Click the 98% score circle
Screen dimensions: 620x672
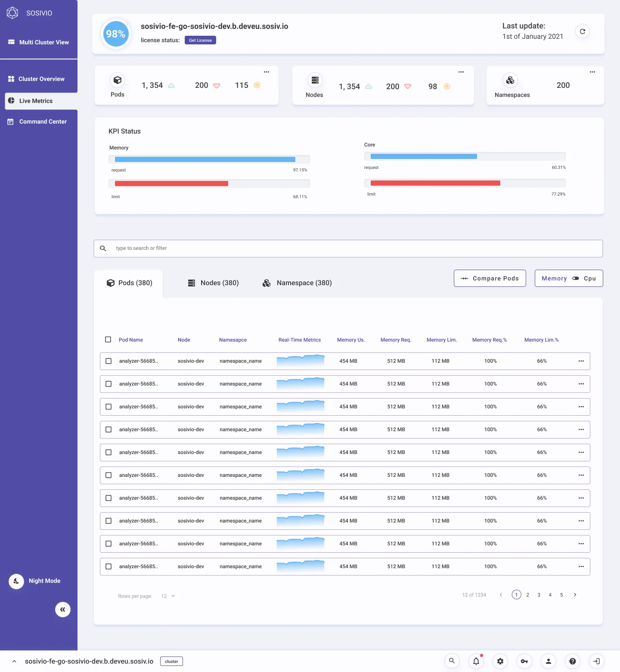(x=115, y=34)
